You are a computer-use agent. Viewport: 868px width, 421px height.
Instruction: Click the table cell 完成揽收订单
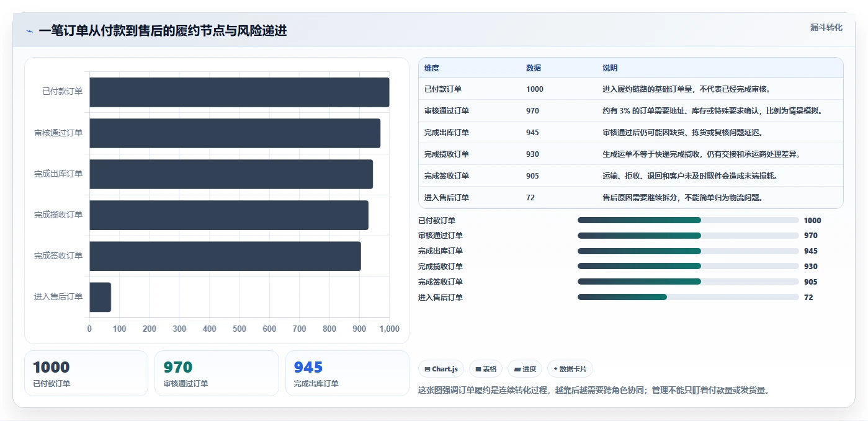click(x=447, y=154)
